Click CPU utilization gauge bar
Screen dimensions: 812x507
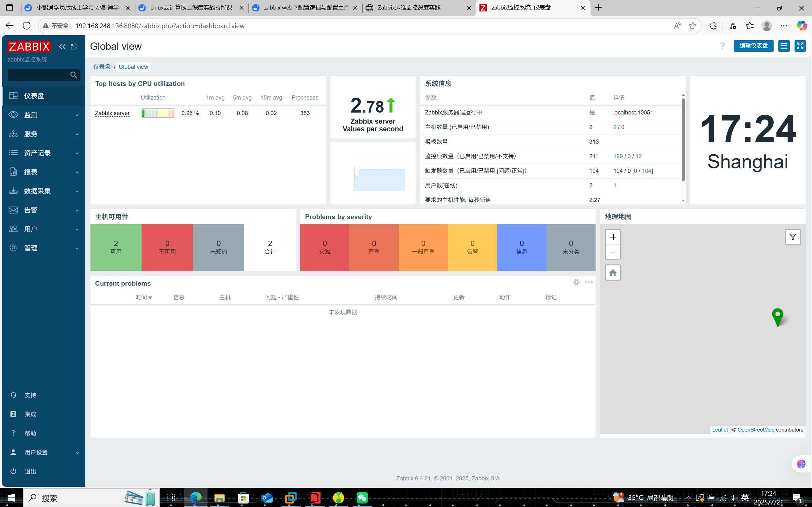158,113
